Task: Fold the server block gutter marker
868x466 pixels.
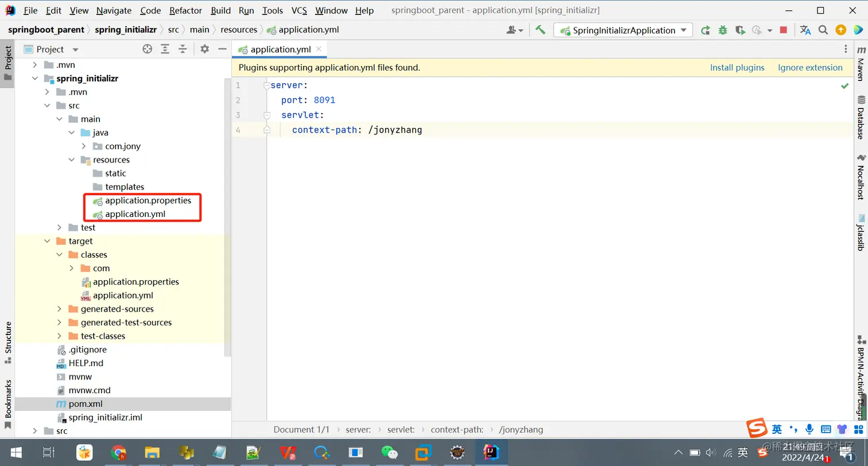Action: coord(266,86)
